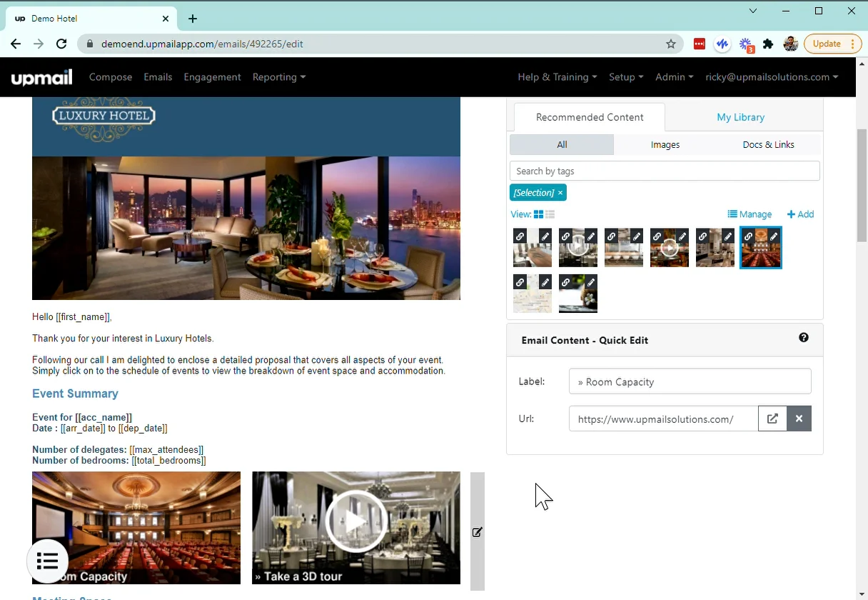Remove the [Selection] tag filter
The image size is (868, 600).
560,193
